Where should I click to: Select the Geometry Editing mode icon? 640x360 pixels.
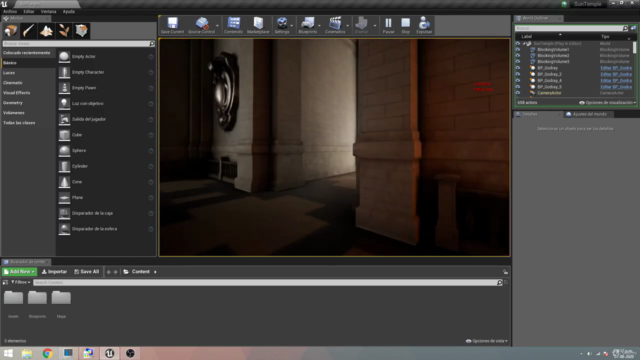click(82, 31)
